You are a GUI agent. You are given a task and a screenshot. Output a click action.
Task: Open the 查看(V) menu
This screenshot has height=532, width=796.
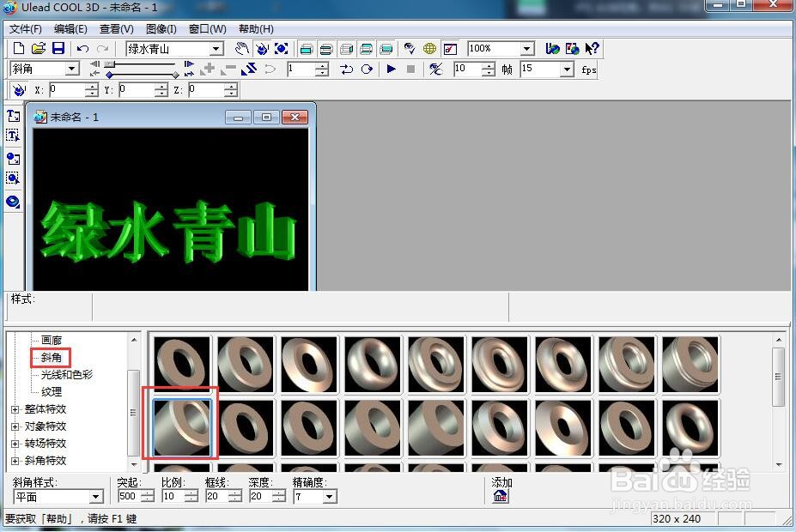(116, 29)
